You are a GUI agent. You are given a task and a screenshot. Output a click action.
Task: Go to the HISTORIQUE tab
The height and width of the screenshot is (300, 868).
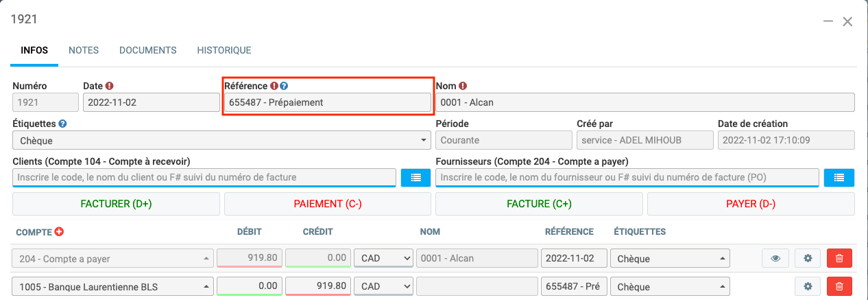point(224,50)
